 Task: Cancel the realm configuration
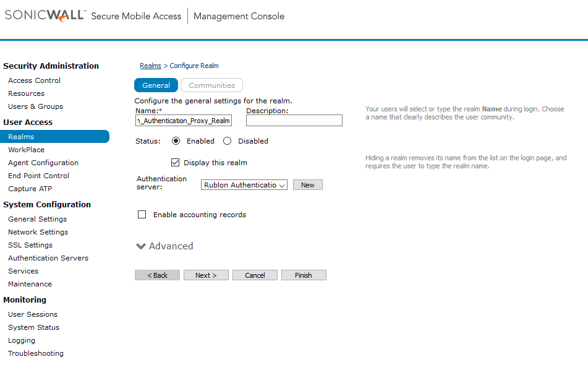coord(255,275)
